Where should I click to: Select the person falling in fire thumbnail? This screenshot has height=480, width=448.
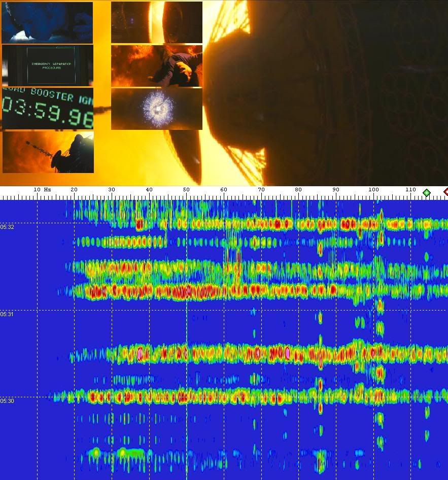click(156, 66)
